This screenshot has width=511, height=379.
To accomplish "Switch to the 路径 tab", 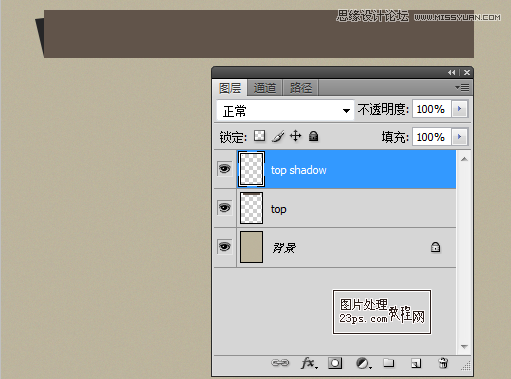I will [x=301, y=88].
